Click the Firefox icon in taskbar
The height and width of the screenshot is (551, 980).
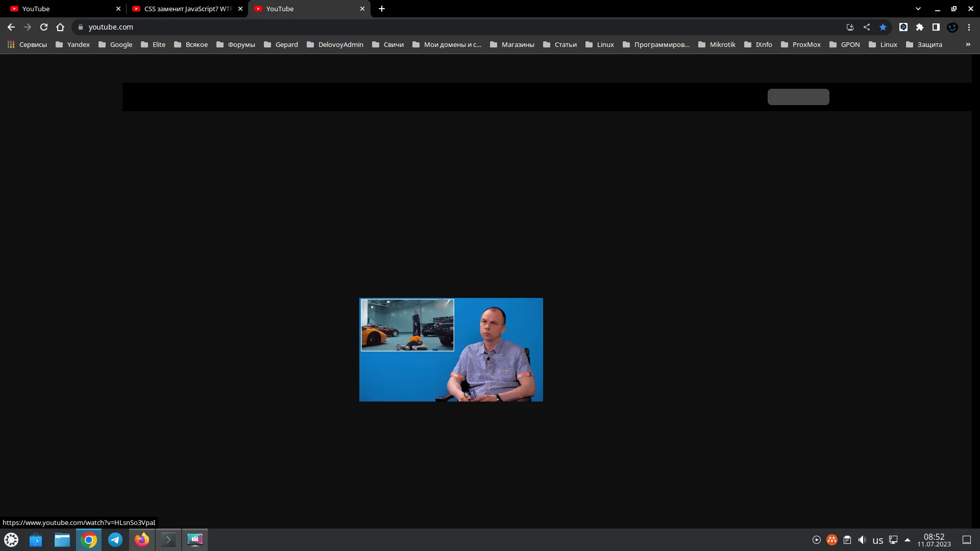click(141, 540)
